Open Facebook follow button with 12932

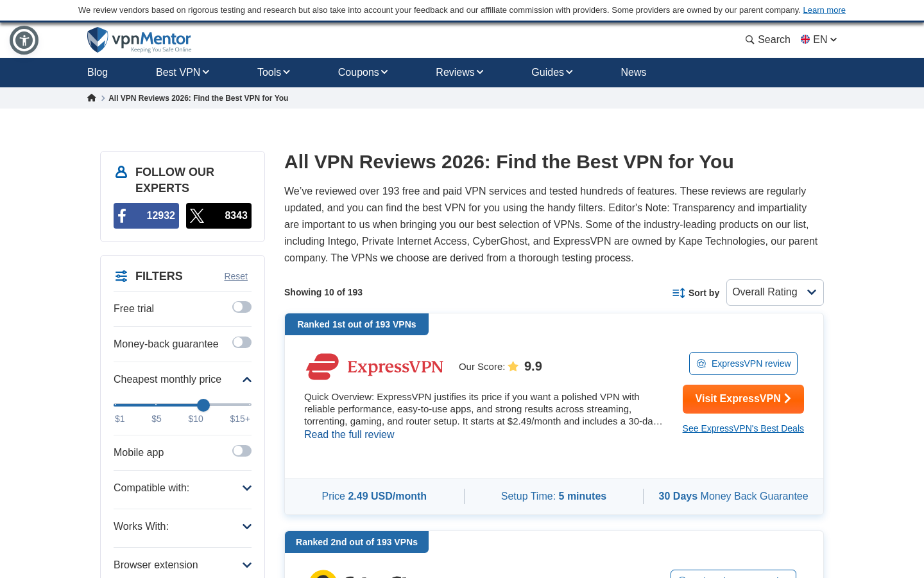click(x=146, y=216)
